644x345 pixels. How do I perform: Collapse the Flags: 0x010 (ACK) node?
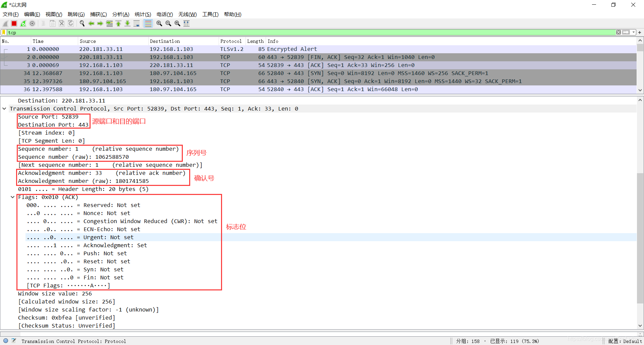pos(13,197)
